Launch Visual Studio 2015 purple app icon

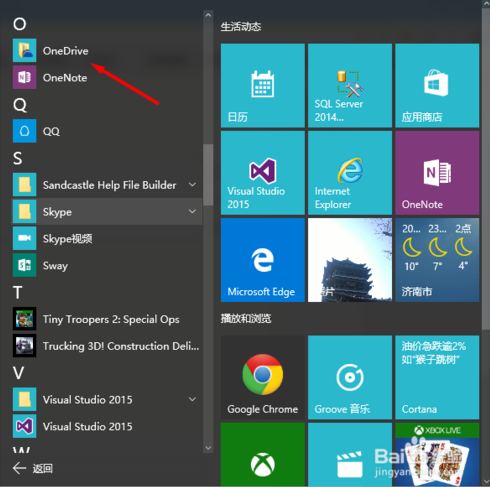pyautogui.click(x=24, y=426)
